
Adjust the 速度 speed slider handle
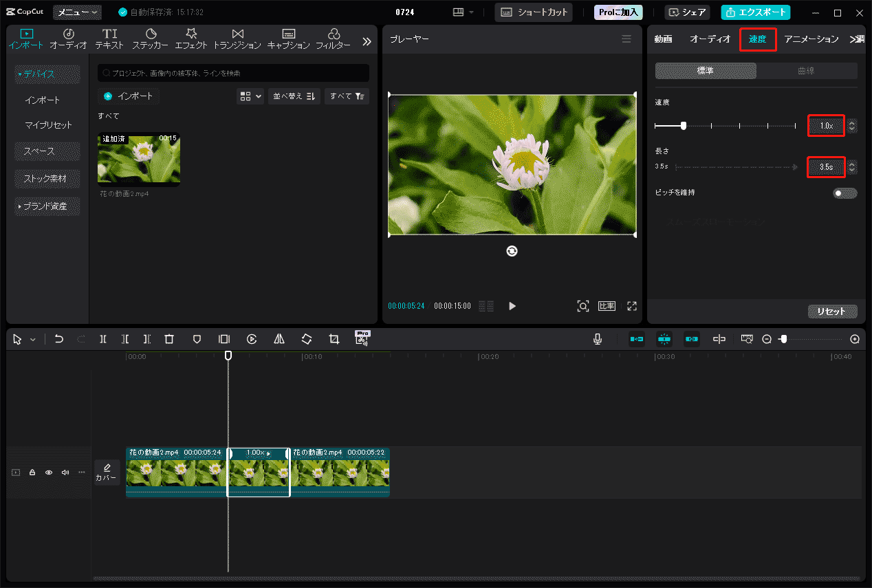(683, 126)
